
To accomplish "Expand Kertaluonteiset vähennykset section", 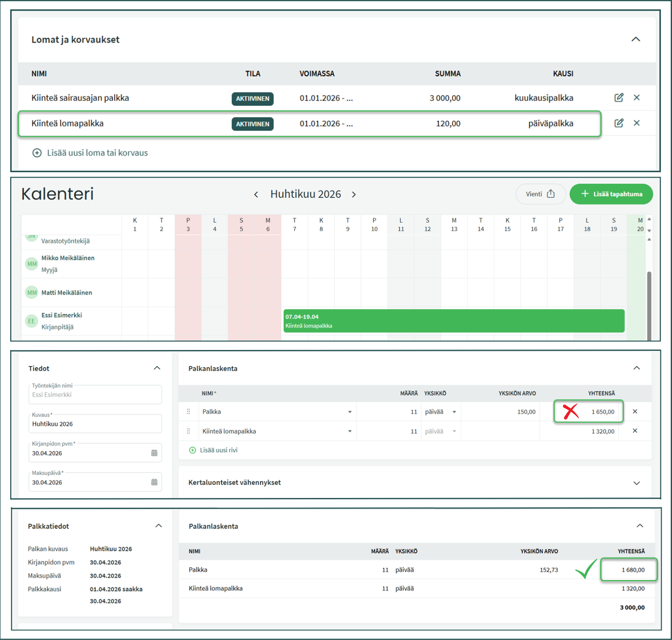I will coord(637,483).
